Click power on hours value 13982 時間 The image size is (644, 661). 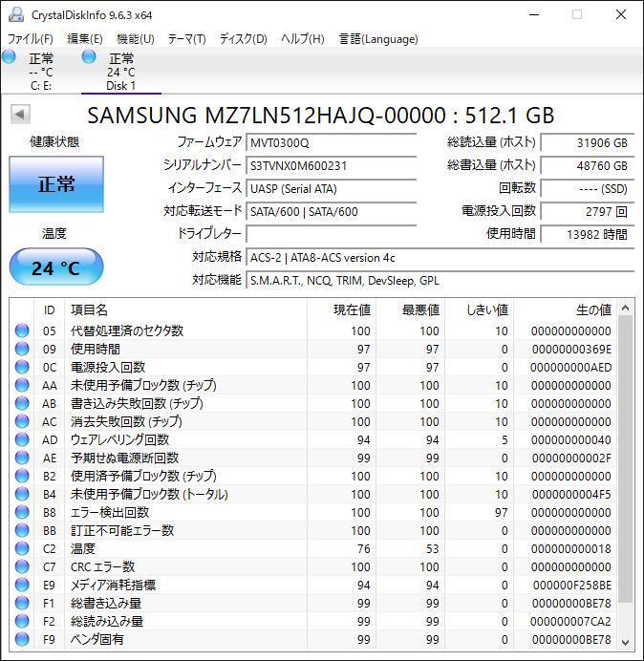[x=588, y=234]
